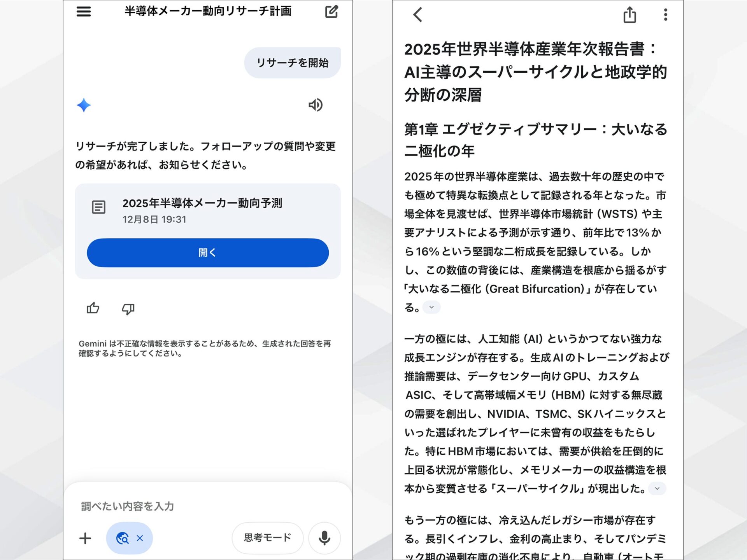Play audio with the speaker icon
Screen dimensions: 747x560
coord(316,105)
